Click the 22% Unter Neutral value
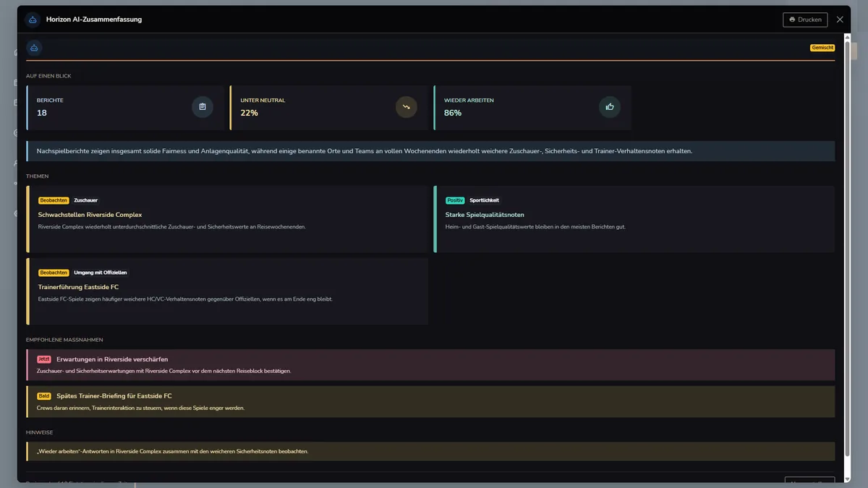Image resolution: width=868 pixels, height=488 pixels. tap(249, 113)
